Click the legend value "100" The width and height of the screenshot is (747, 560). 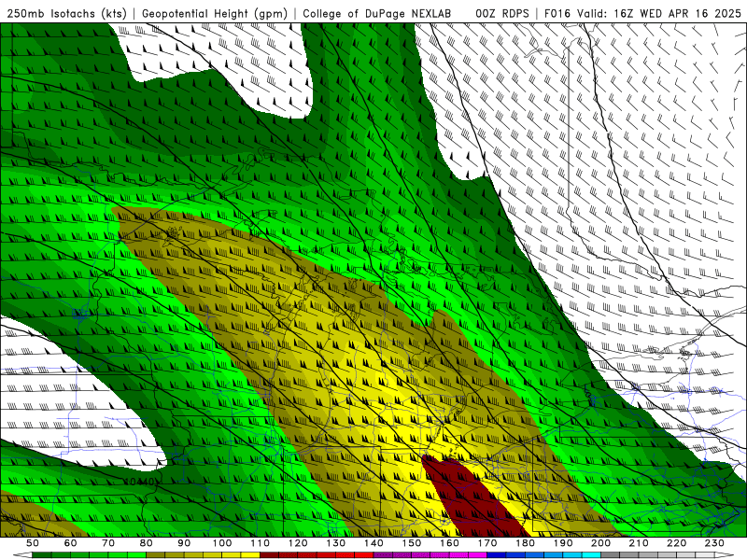point(222,543)
